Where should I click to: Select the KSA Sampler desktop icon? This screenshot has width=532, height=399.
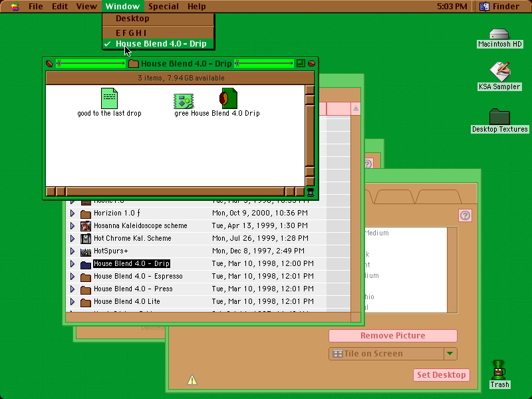pos(500,72)
